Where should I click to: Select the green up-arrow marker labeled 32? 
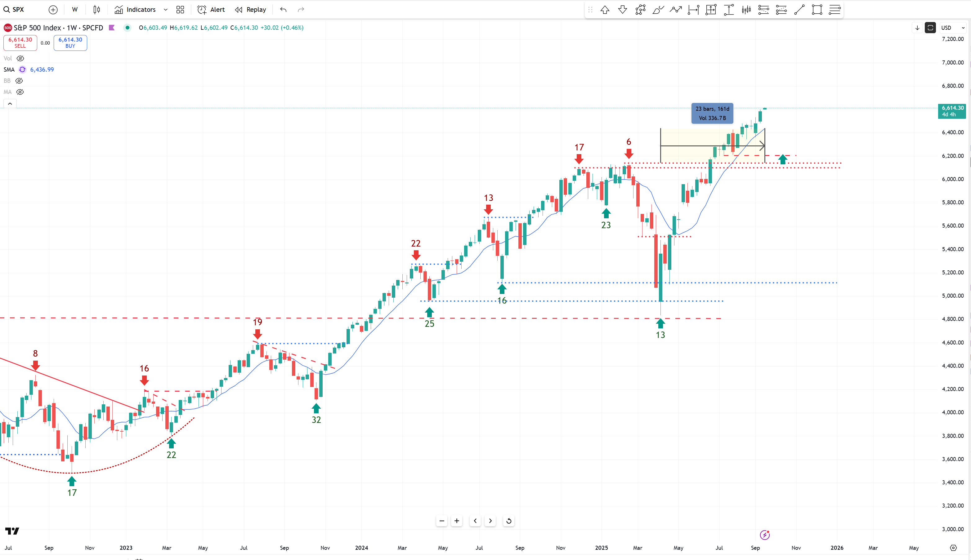(316, 408)
